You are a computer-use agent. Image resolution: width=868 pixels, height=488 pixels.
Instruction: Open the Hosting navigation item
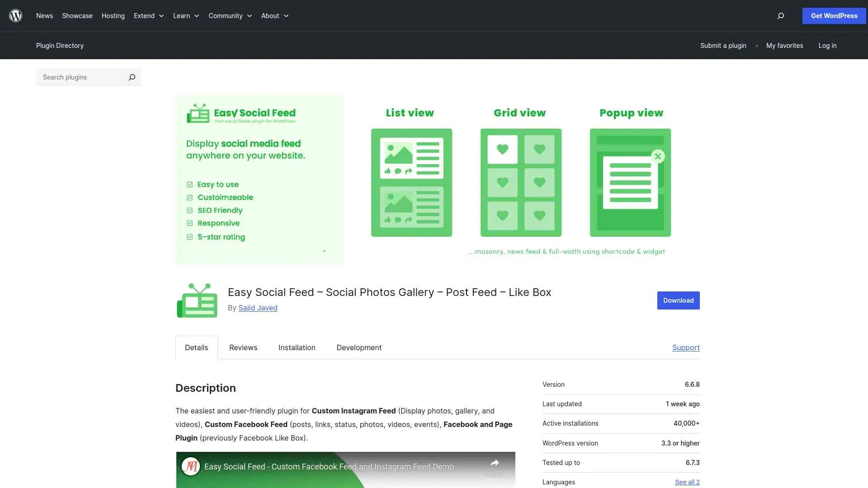coord(113,15)
